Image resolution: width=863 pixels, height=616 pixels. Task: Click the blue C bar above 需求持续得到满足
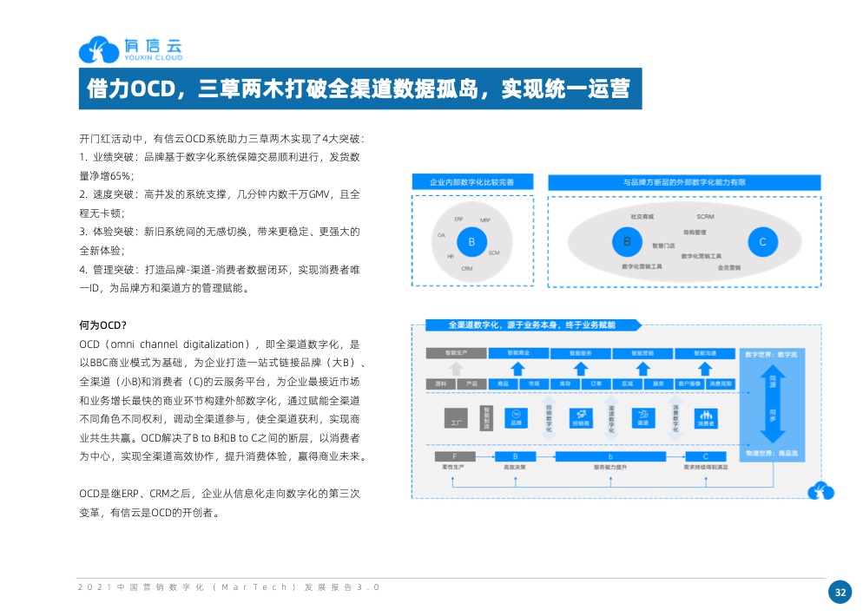706,456
